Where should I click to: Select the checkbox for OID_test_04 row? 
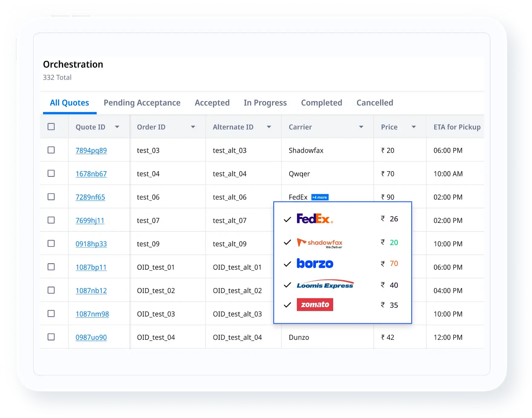(51, 337)
